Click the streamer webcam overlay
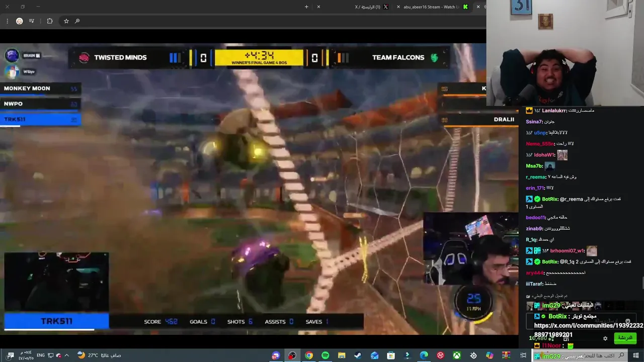This screenshot has width=644, height=362. click(565, 53)
